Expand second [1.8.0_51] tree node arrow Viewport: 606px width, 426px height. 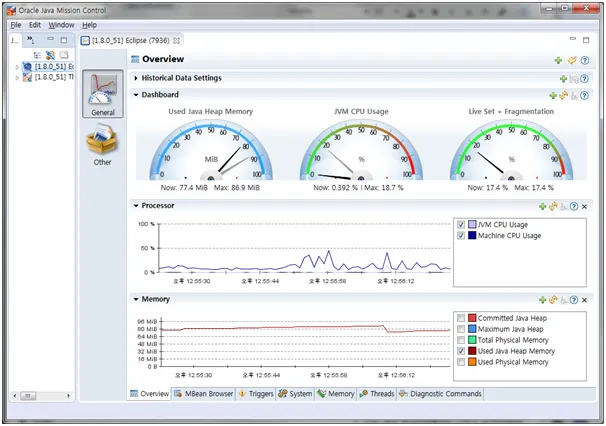coord(17,78)
